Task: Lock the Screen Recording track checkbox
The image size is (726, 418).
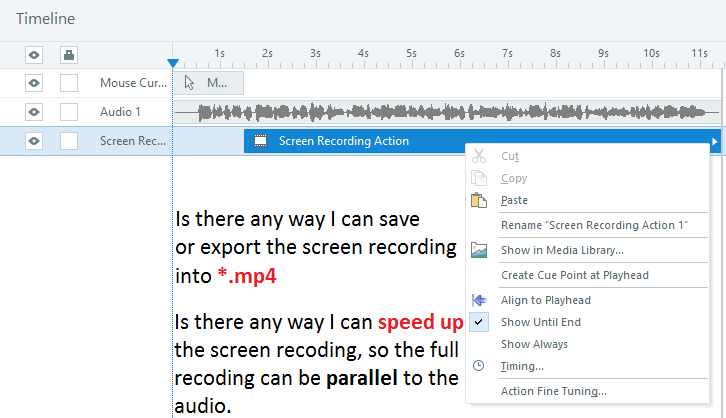Action: (x=68, y=141)
